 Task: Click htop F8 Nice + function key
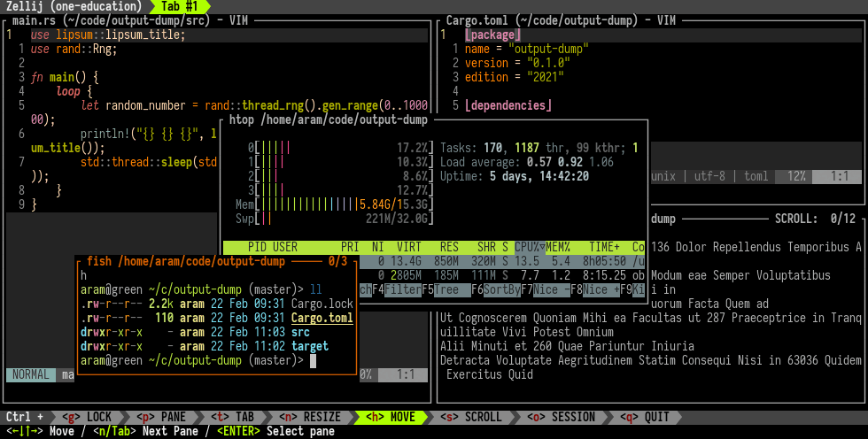(595, 289)
